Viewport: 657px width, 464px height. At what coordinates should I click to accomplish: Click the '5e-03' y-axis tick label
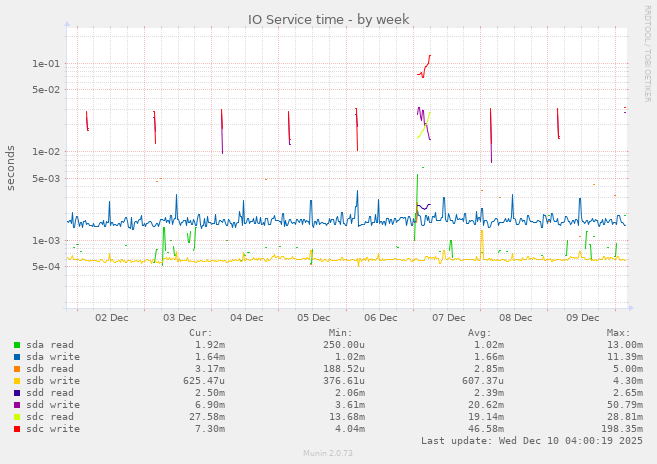(x=46, y=179)
